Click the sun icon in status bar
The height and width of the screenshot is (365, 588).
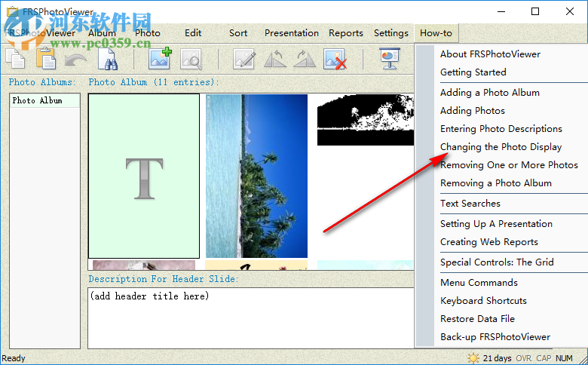[x=473, y=358]
